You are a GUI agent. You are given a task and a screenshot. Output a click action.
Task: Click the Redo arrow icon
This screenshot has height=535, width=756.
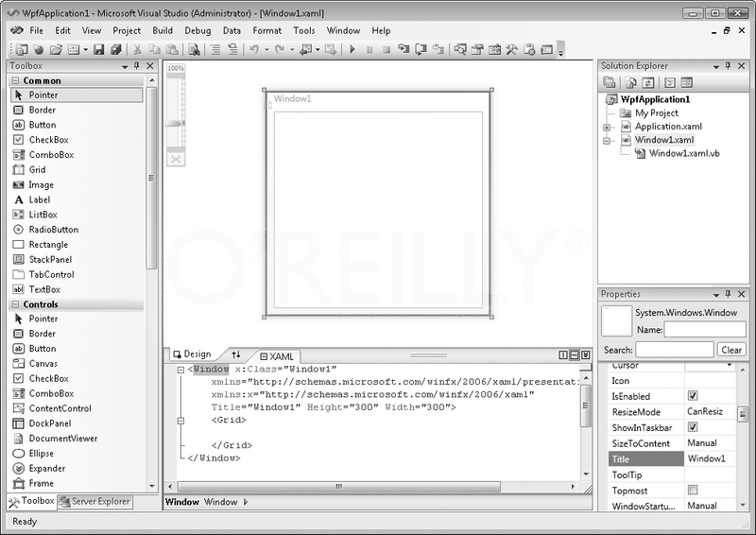[280, 49]
